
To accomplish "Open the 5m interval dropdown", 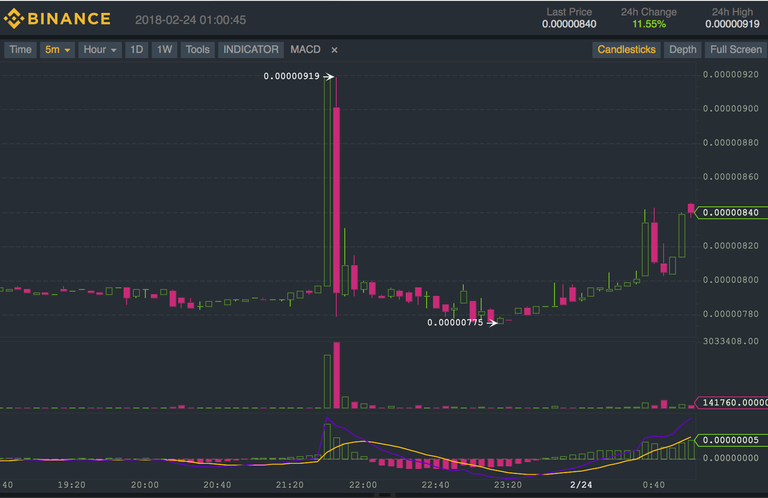I will coord(57,49).
